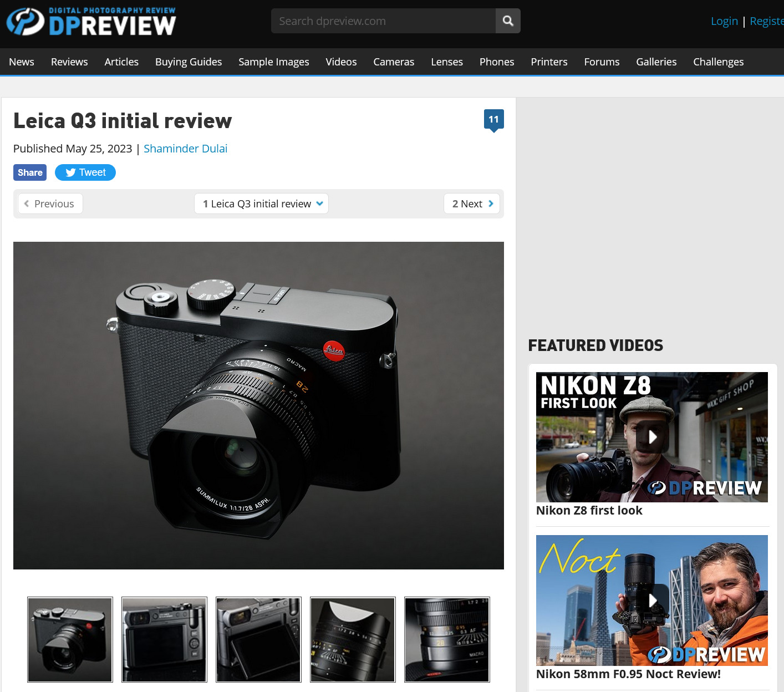
Task: Click the right chevron on Next button
Action: pyautogui.click(x=490, y=203)
